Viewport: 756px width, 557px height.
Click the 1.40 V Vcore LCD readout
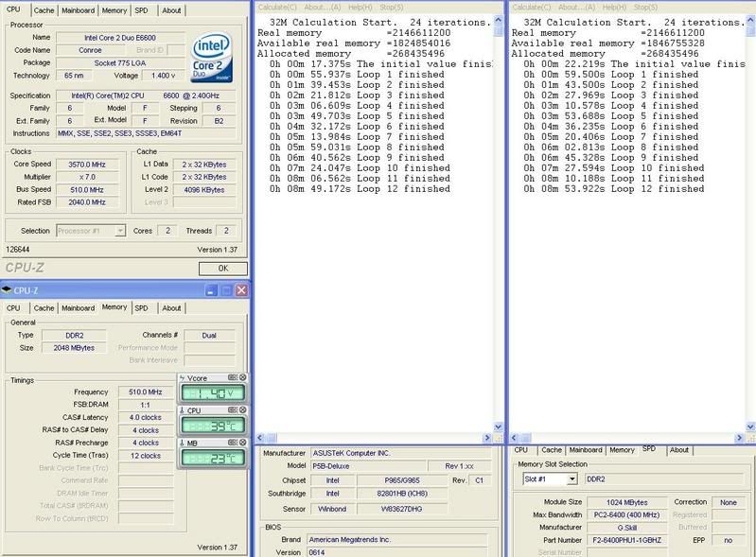tap(213, 393)
